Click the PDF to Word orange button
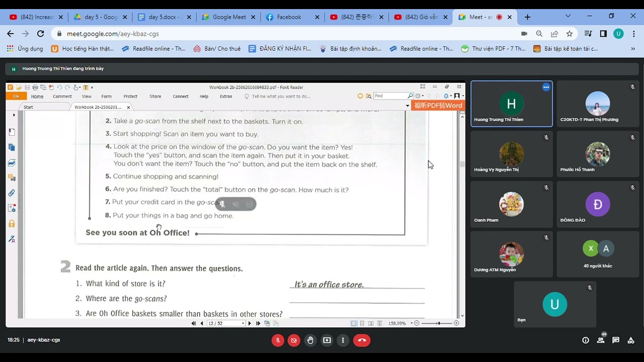644x362 pixels. point(438,106)
